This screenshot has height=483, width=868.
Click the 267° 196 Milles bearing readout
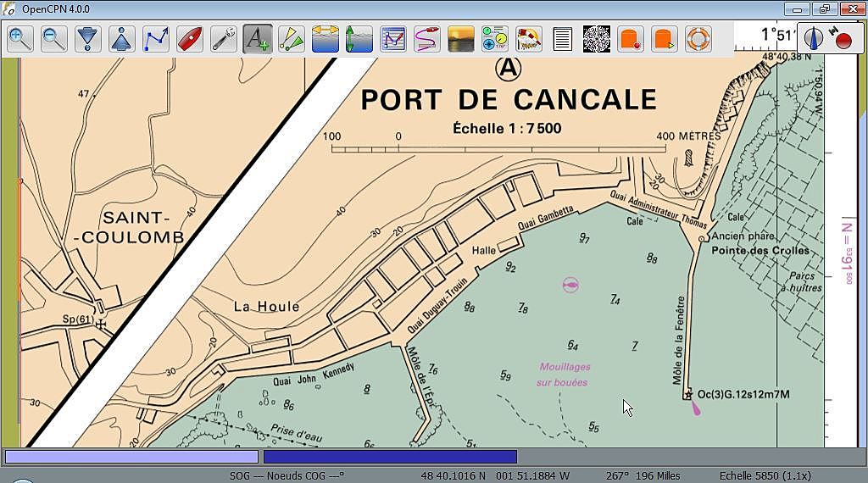point(643,476)
